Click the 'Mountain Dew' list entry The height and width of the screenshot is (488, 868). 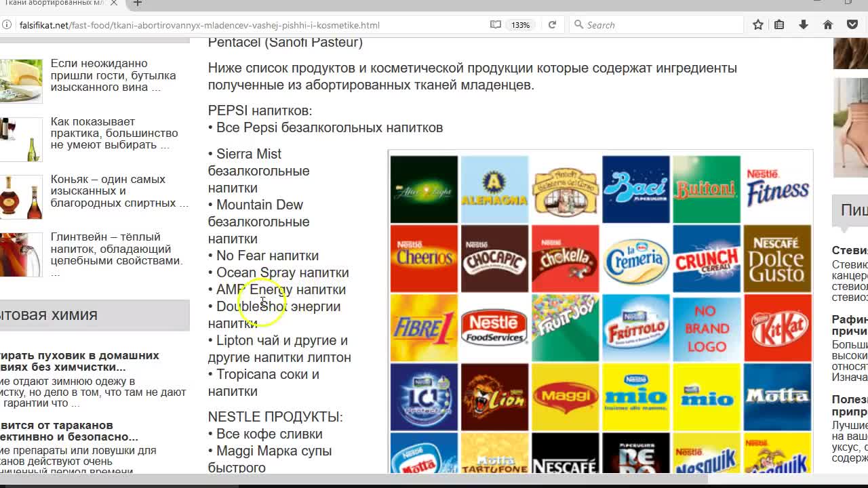(x=258, y=222)
